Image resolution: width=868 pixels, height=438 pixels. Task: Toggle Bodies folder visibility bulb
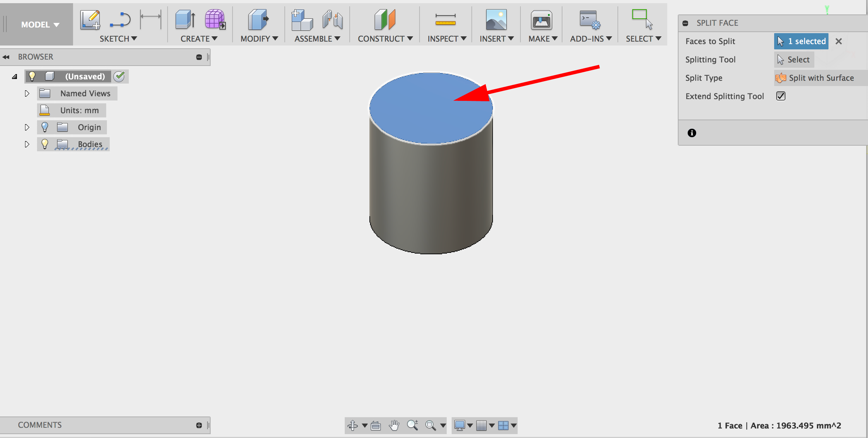tap(44, 144)
